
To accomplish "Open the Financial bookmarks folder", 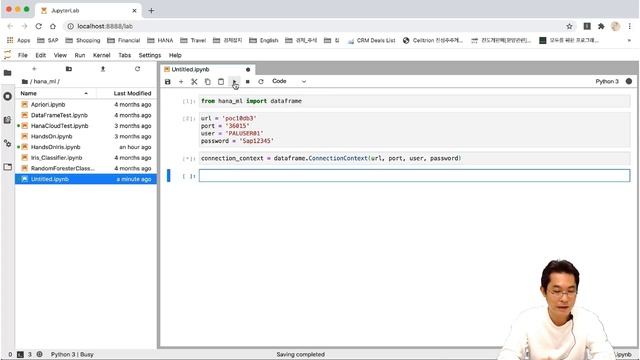I will 124,40.
